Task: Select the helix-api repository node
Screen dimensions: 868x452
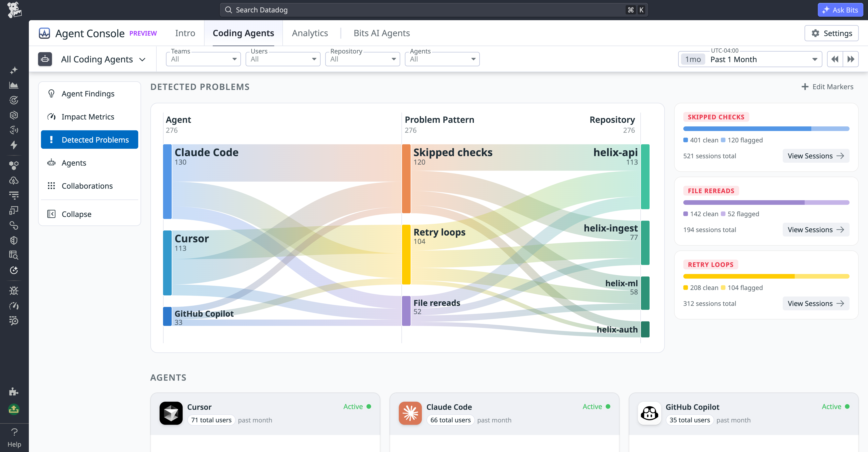Action: click(x=645, y=177)
